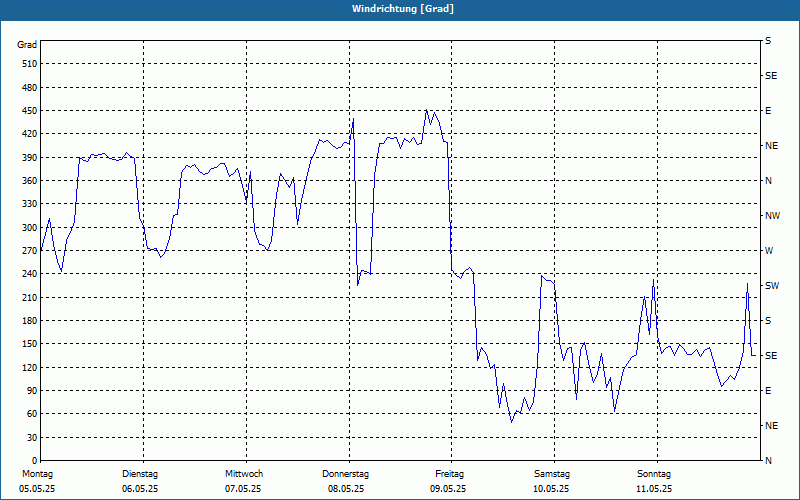The height and width of the screenshot is (500, 800).
Task: Click the 'Mittwoch' day label
Action: tap(244, 474)
